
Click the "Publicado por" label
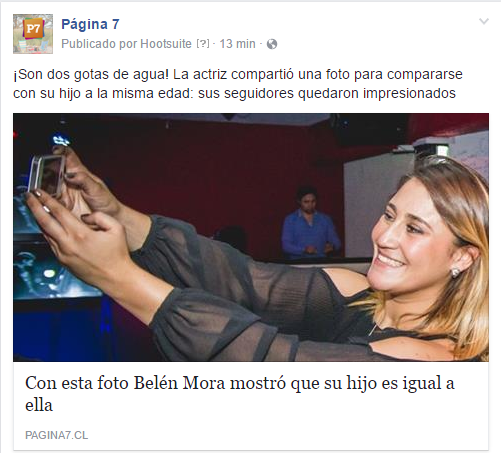click(99, 44)
